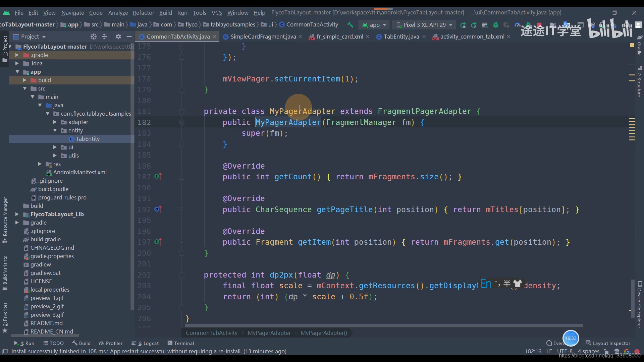Open the Terminal tool window
The height and width of the screenshot is (362, 644).
tap(181, 343)
